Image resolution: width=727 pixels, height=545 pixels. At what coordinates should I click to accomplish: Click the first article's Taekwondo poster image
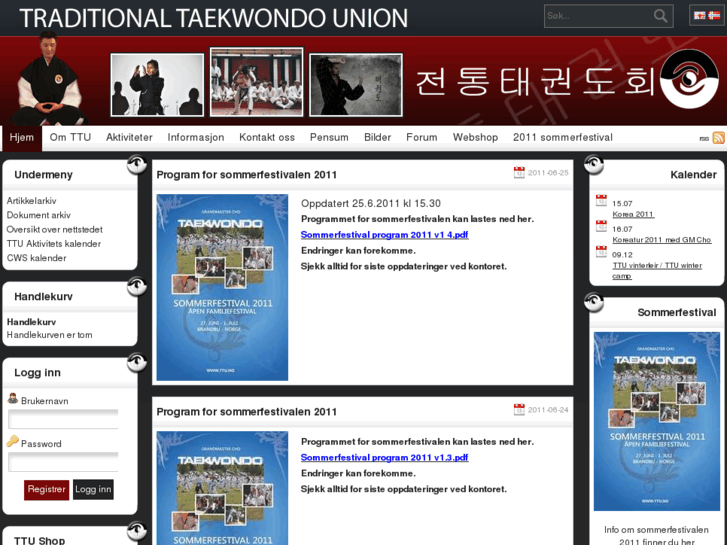point(222,288)
